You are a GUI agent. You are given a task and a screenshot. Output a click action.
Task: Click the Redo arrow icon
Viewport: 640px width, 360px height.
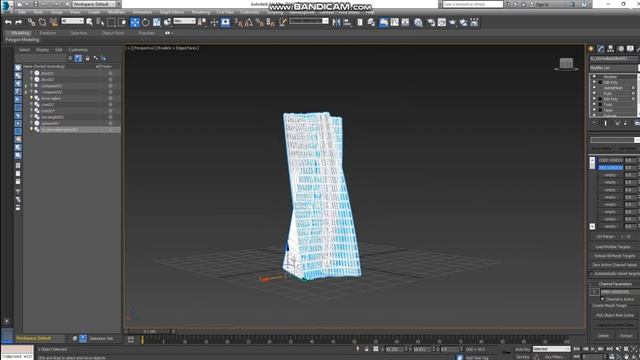point(18,22)
